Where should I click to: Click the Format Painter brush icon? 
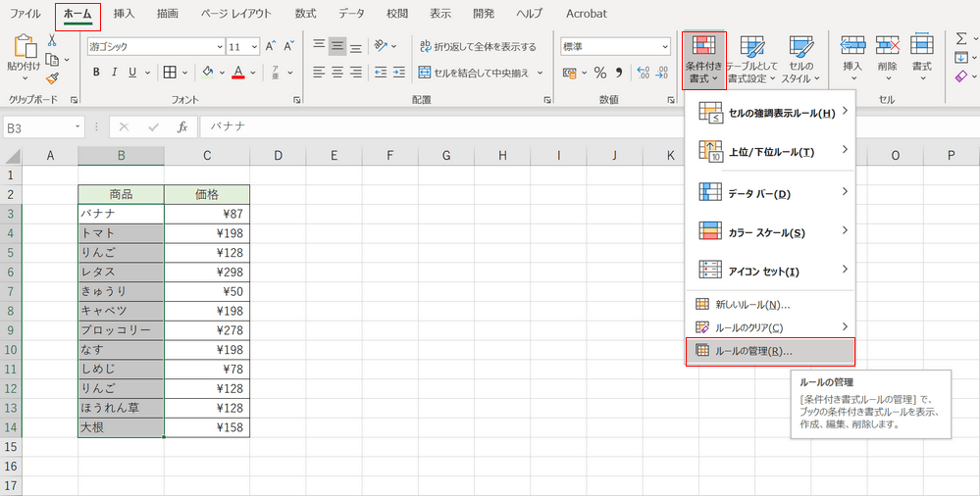coord(53,78)
